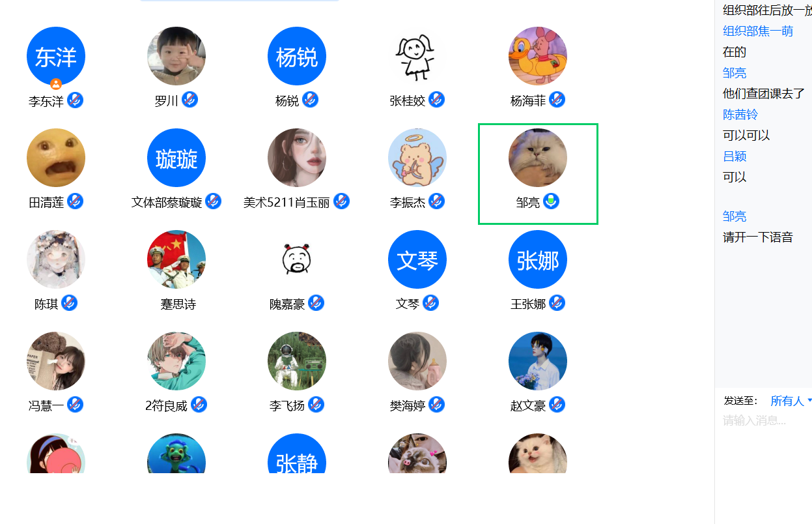Select 蹇思诗's flag avatar thumbnail
The height and width of the screenshot is (524, 812).
tap(176, 259)
